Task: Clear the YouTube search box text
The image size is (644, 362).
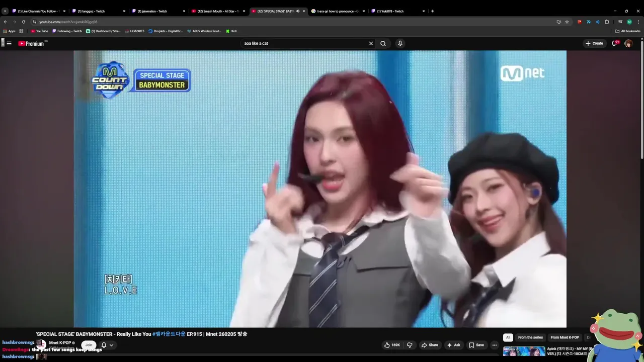Action: (x=371, y=43)
